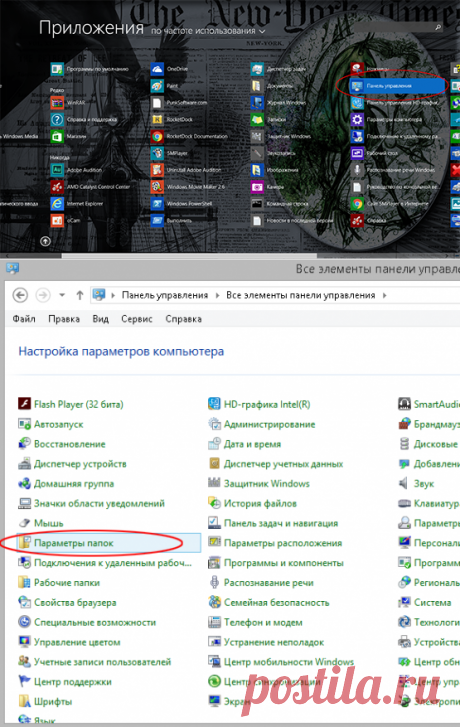Open Программы по умолчанию app
460x727 pixels.
(90, 69)
